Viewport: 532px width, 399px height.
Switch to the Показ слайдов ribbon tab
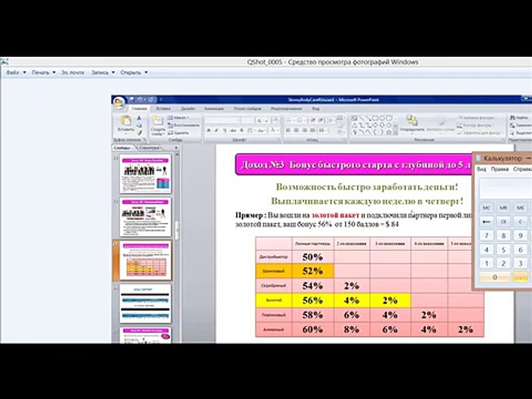[247, 109]
